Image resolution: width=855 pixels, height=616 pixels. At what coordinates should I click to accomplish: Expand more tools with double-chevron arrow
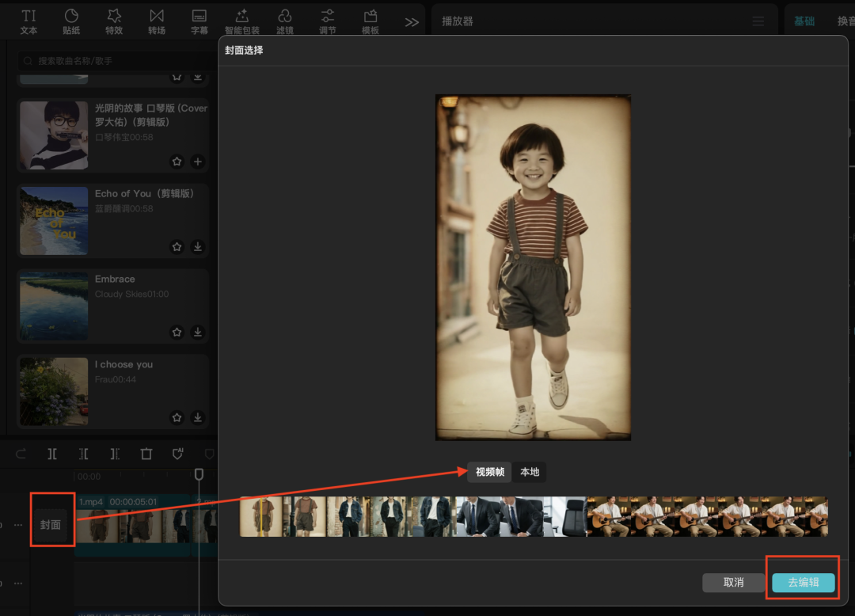pyautogui.click(x=412, y=22)
